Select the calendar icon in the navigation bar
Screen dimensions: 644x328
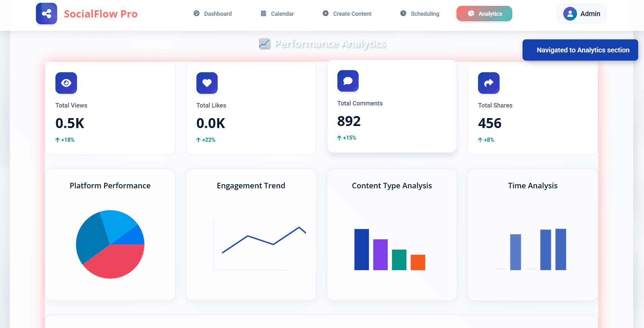pos(263,13)
